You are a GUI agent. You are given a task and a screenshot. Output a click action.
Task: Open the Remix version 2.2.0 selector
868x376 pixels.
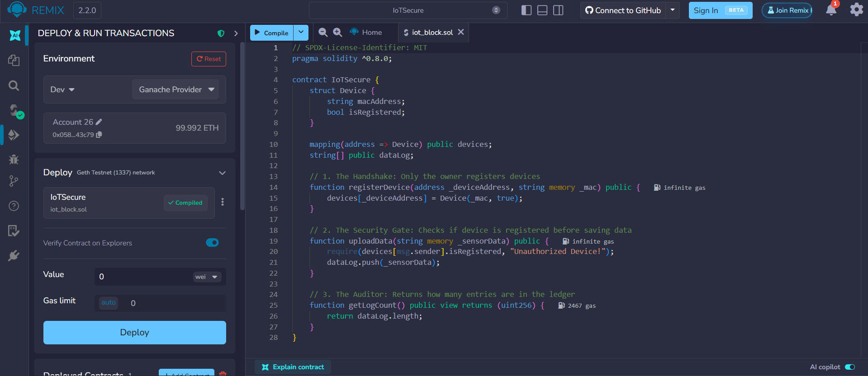coord(87,10)
